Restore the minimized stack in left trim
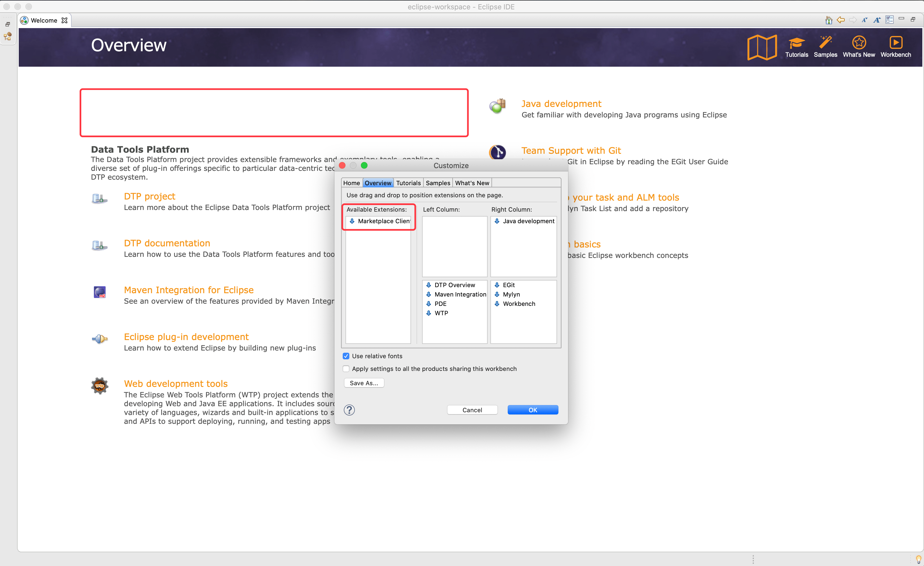Viewport: 924px width, 566px height. [8, 24]
